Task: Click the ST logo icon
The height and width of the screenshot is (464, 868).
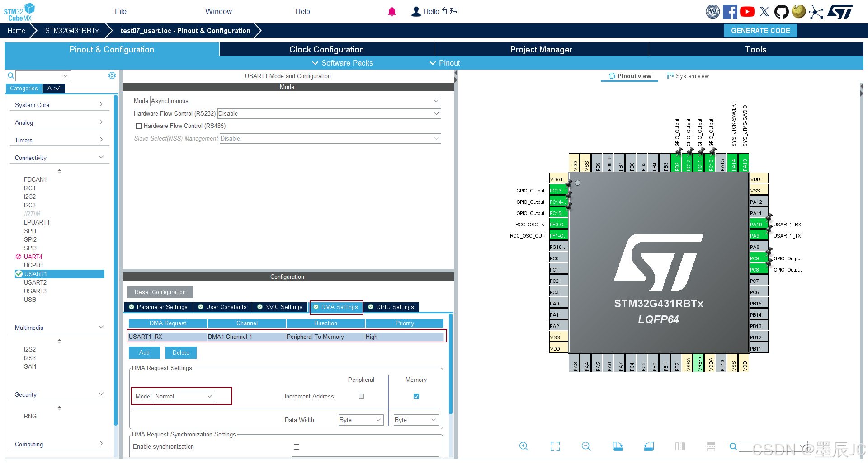Action: tap(840, 12)
